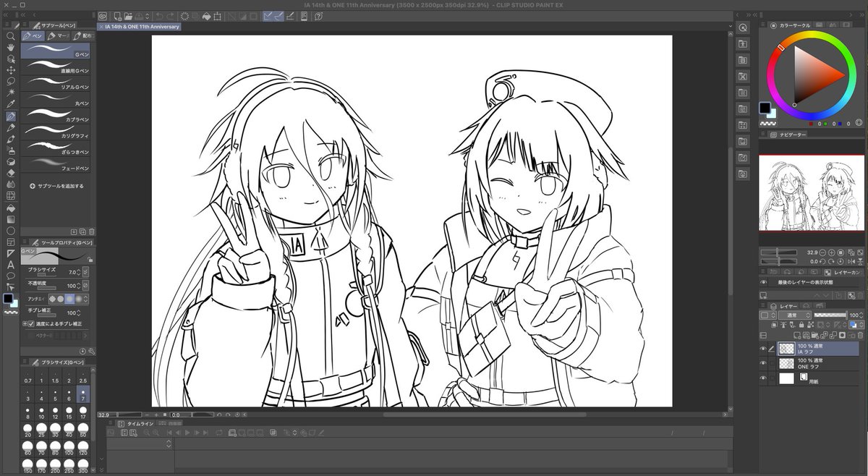The height and width of the screenshot is (476, 868).
Task: Choose the リアルGペン subtool
Action: pyautogui.click(x=56, y=83)
